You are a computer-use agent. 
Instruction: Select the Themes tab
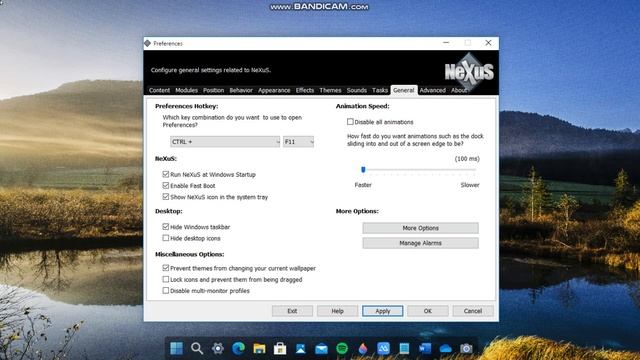(x=330, y=90)
